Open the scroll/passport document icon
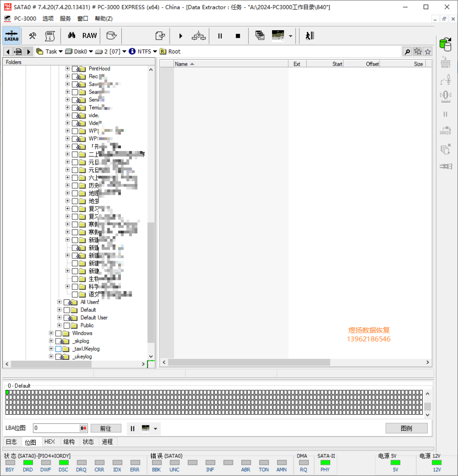This screenshot has width=458, height=476. click(50, 36)
